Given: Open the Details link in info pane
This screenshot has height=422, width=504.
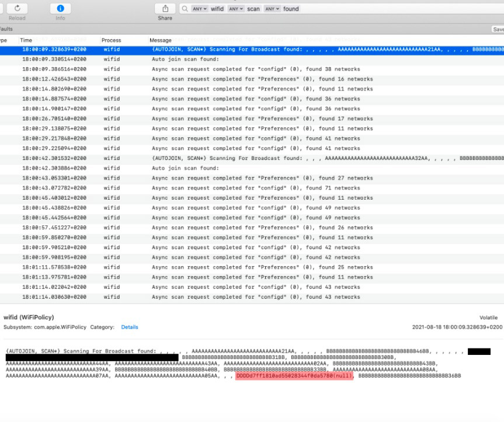Looking at the screenshot, I should click(130, 327).
